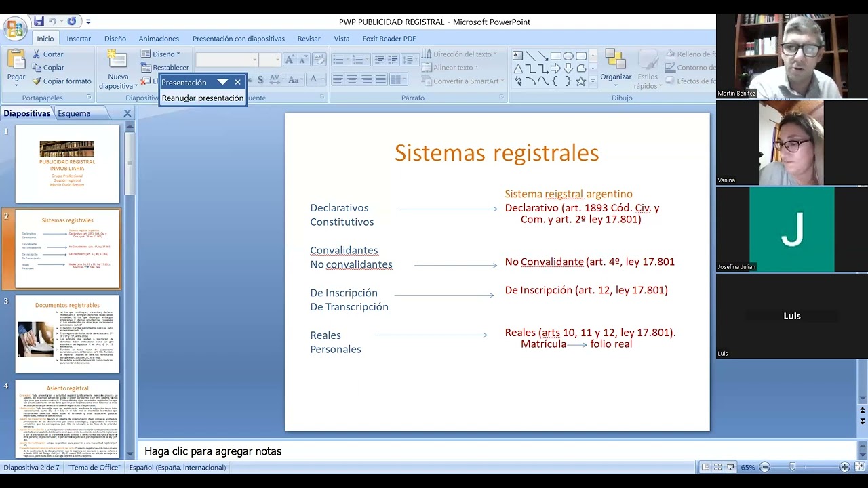Select the 5-point star shape
This screenshot has width=868, height=488.
(580, 81)
